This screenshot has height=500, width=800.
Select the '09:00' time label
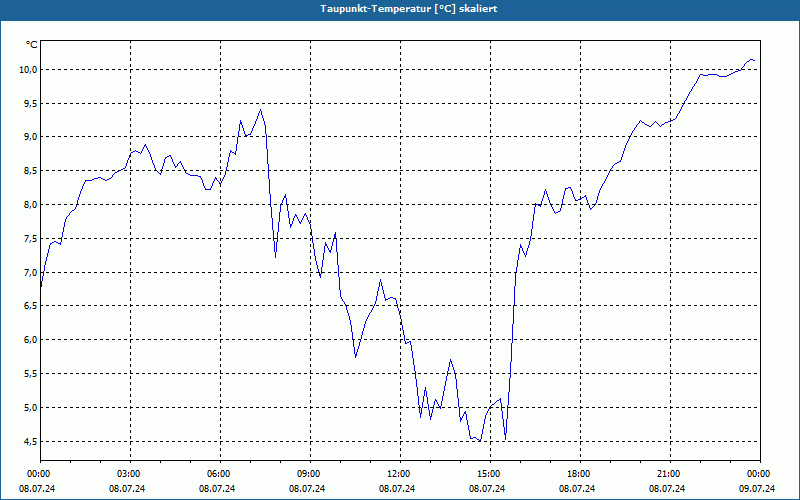pos(308,474)
